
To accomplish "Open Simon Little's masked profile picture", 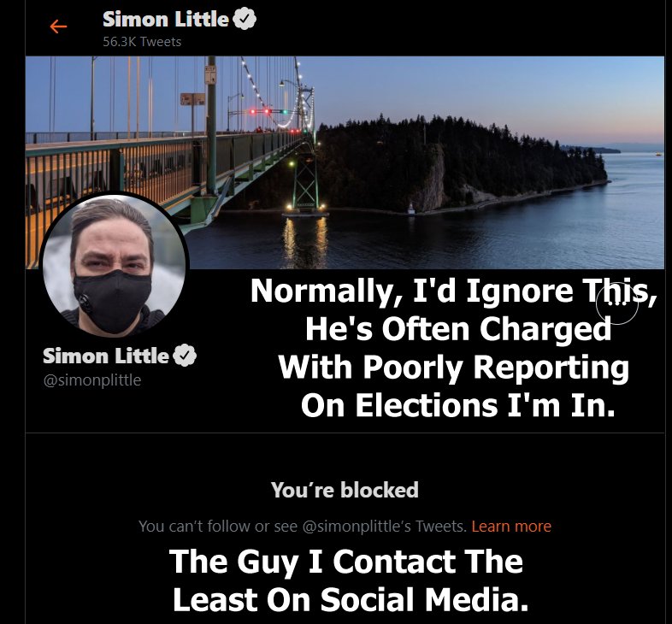I will pos(114,264).
